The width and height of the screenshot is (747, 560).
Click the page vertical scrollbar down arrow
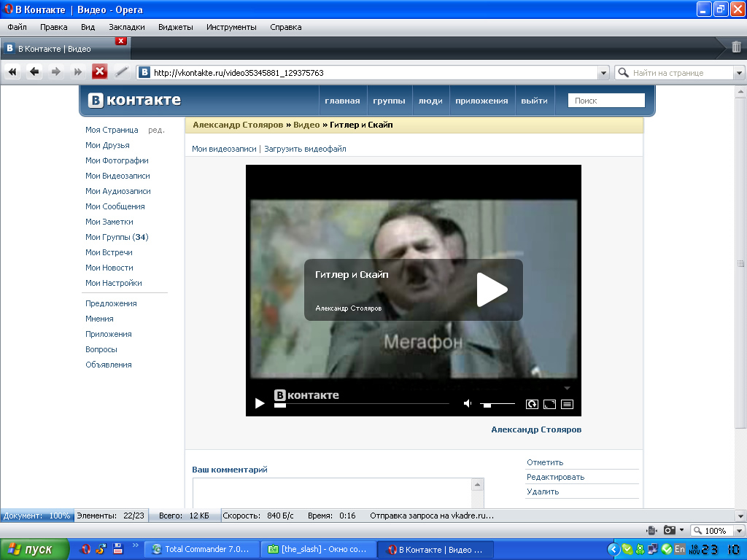coord(740,516)
